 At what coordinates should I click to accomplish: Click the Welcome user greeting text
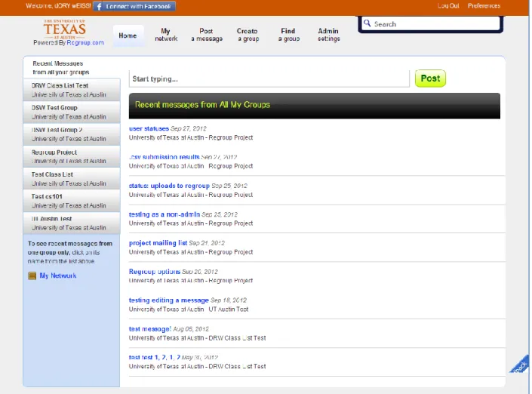point(58,6)
